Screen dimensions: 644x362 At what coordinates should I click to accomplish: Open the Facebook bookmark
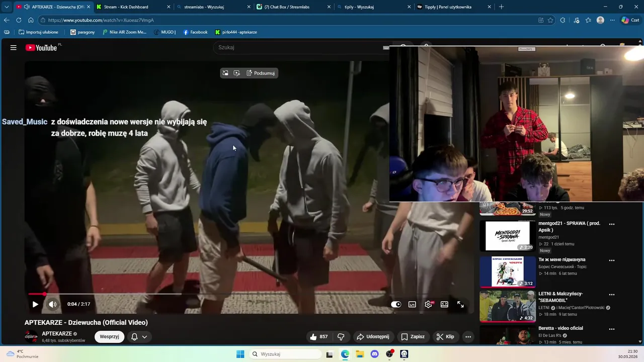[195, 32]
